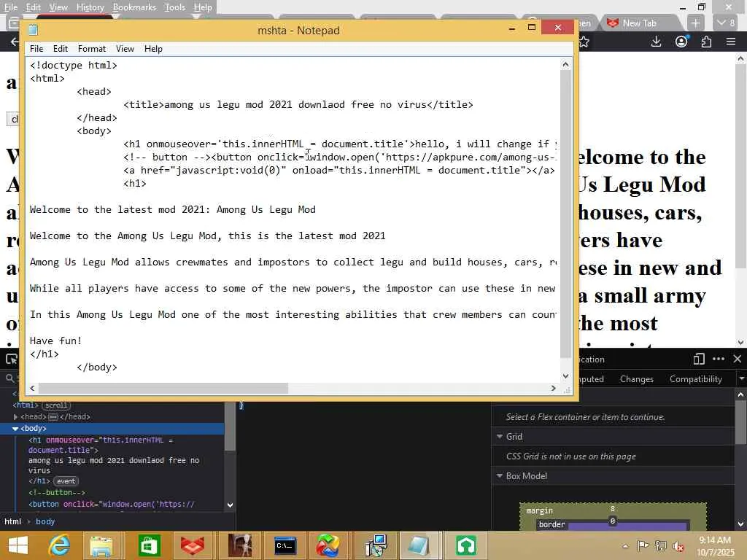Click the 'Have fun!' line in Notepad
The height and width of the screenshot is (560, 747).
click(55, 341)
